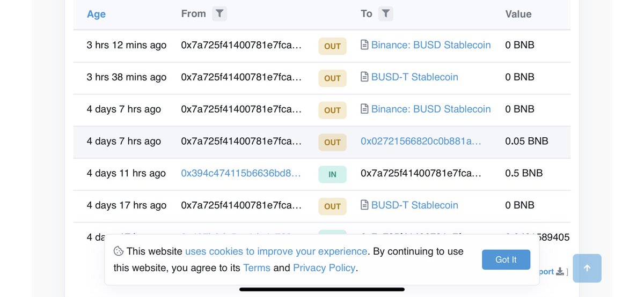
Task: Sort by the Age column header
Action: click(x=96, y=14)
